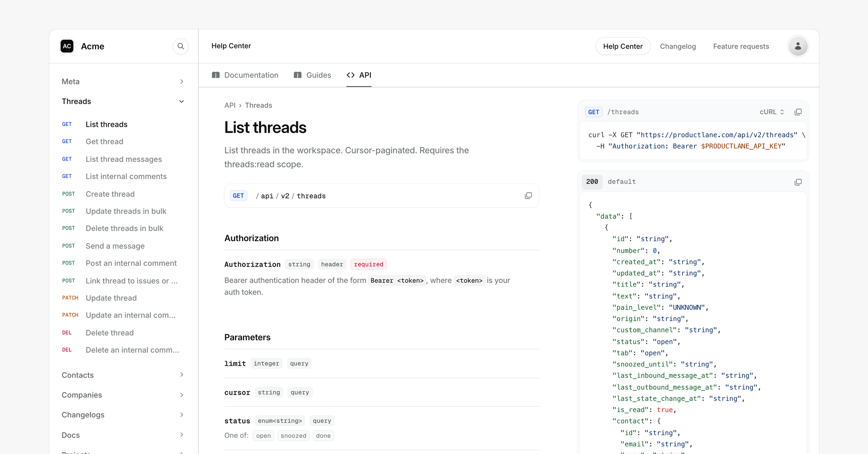Image resolution: width=868 pixels, height=454 pixels.
Task: Open the user avatar profile icon
Action: (798, 46)
